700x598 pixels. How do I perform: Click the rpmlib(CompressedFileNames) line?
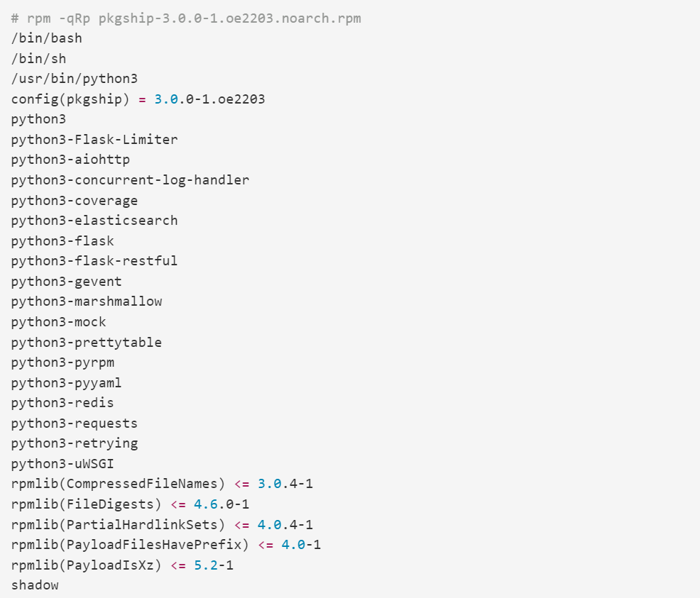162,484
